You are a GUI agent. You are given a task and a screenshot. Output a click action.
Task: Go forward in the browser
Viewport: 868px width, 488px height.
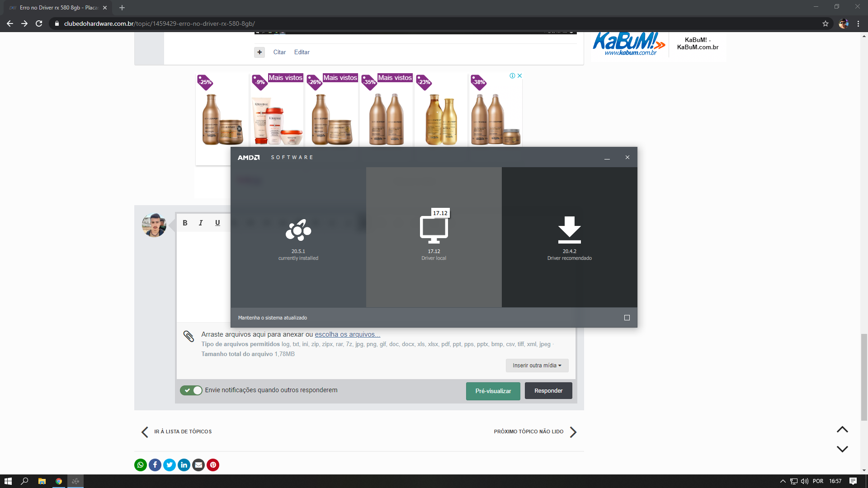point(24,23)
